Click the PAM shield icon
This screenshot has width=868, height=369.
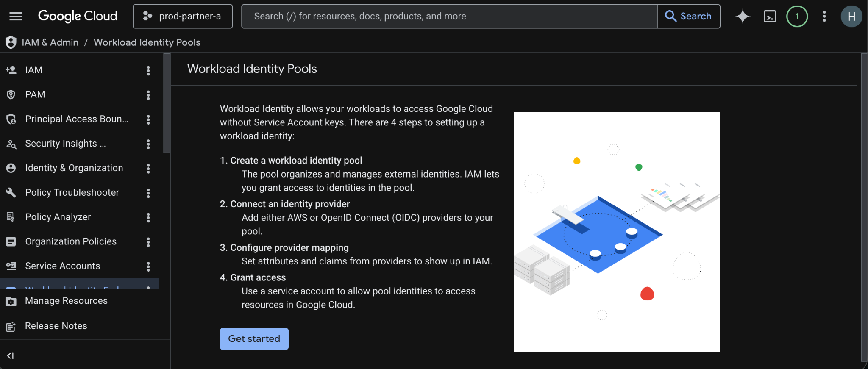point(11,94)
